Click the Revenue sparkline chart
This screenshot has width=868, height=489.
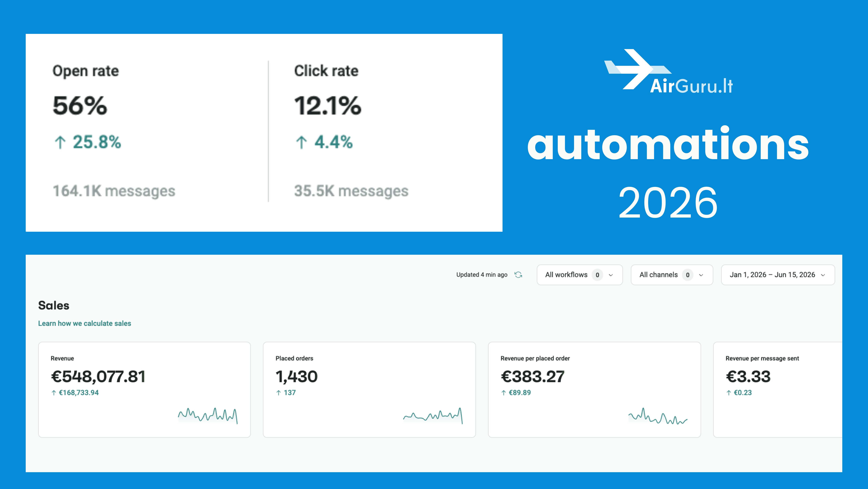pyautogui.click(x=208, y=416)
